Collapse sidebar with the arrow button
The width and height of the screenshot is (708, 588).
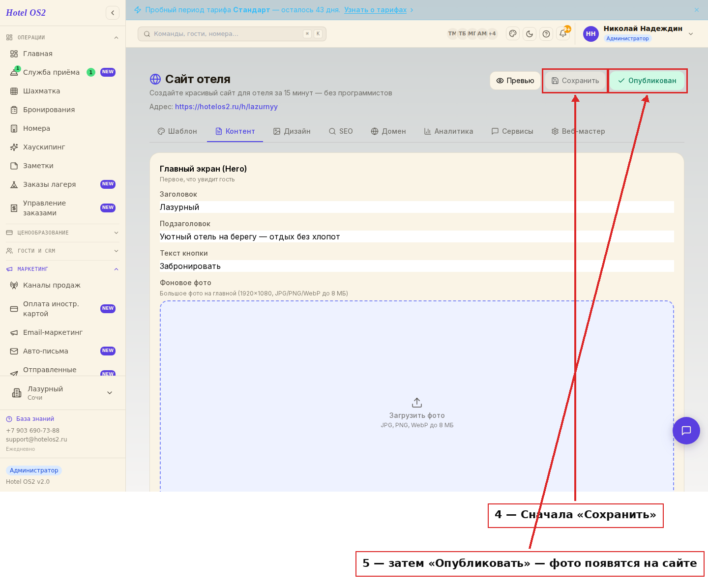[x=113, y=13]
